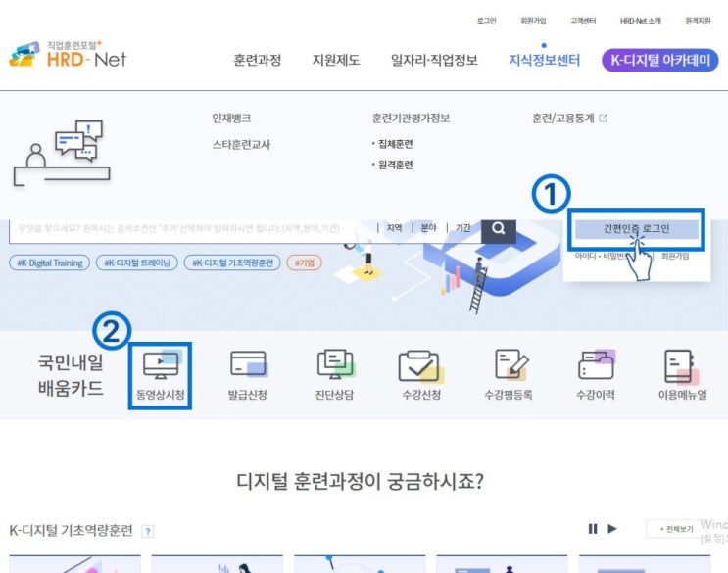Click the search text field

(x=190, y=229)
